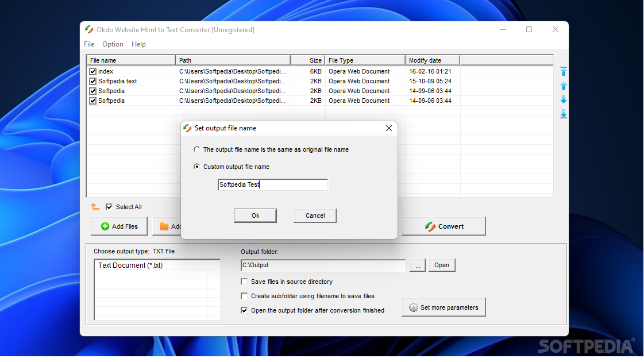
Task: Maximize the Okdo converter window
Action: pos(529,29)
